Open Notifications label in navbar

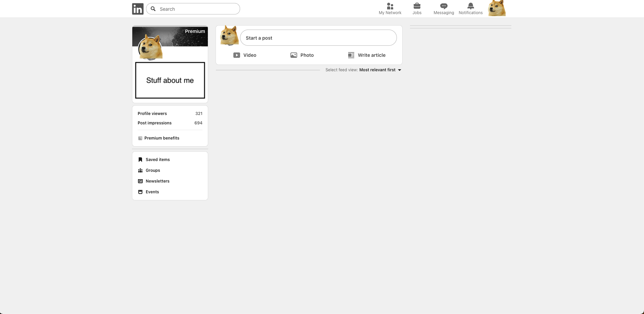[x=470, y=13]
